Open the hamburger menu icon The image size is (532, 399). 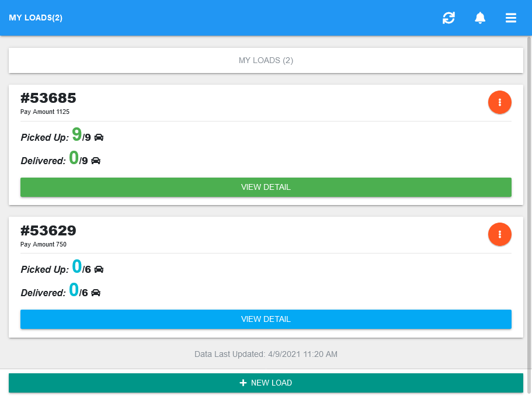coord(510,18)
